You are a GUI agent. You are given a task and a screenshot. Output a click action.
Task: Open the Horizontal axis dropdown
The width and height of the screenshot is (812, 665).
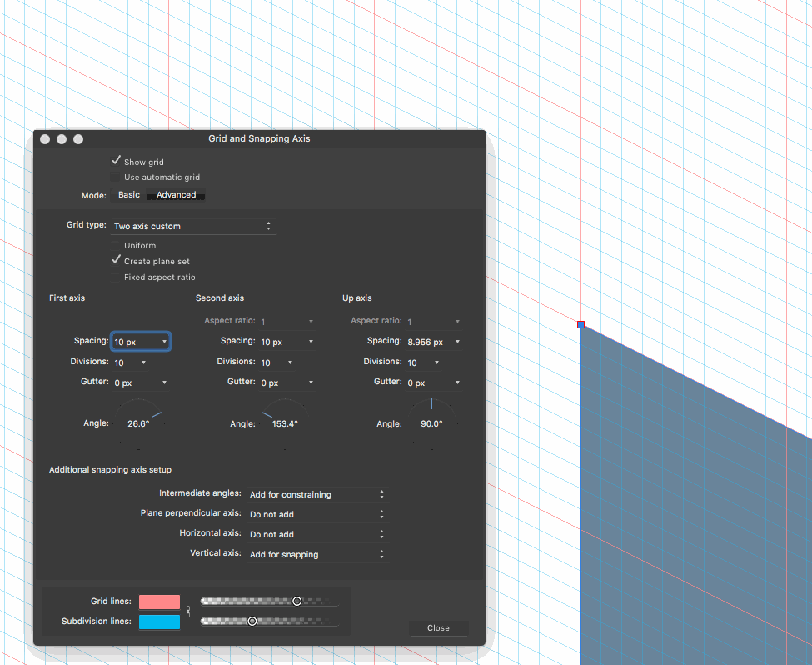coord(316,533)
